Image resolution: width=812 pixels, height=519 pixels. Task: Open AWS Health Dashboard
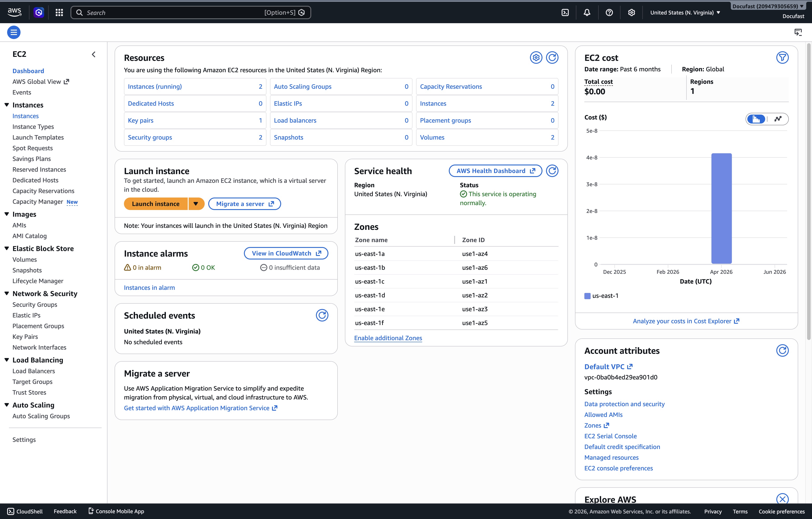pos(495,171)
